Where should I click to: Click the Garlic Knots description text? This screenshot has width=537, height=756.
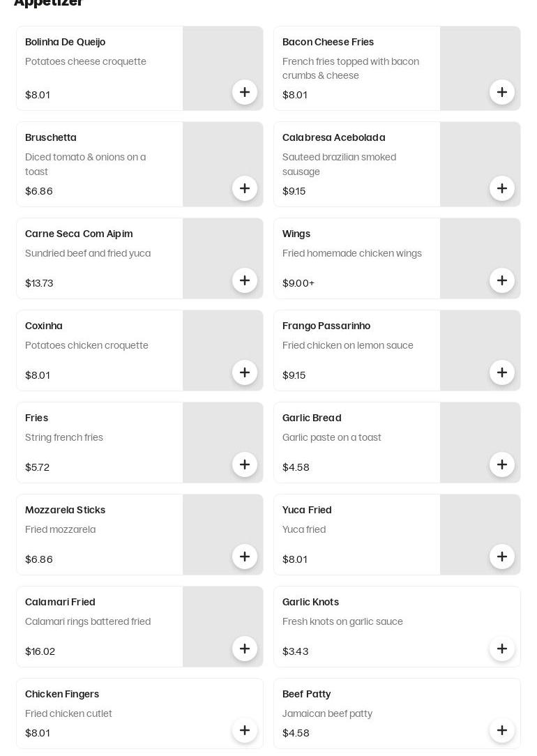pos(342,621)
